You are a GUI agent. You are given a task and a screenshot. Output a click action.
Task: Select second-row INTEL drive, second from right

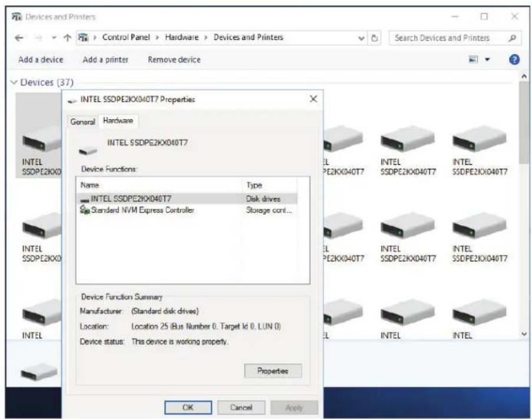pyautogui.click(x=408, y=237)
